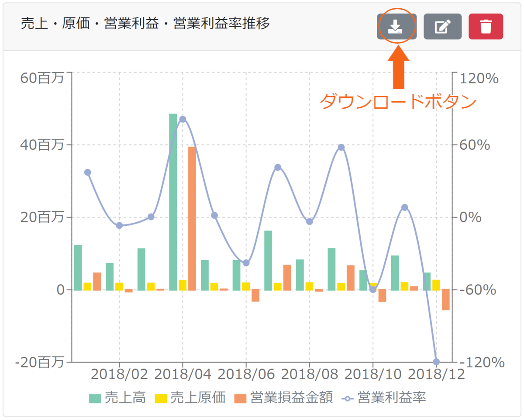This screenshot has width=524, height=420.
Task: Click the 営業利益率 point at 2018/10
Action: 373,289
